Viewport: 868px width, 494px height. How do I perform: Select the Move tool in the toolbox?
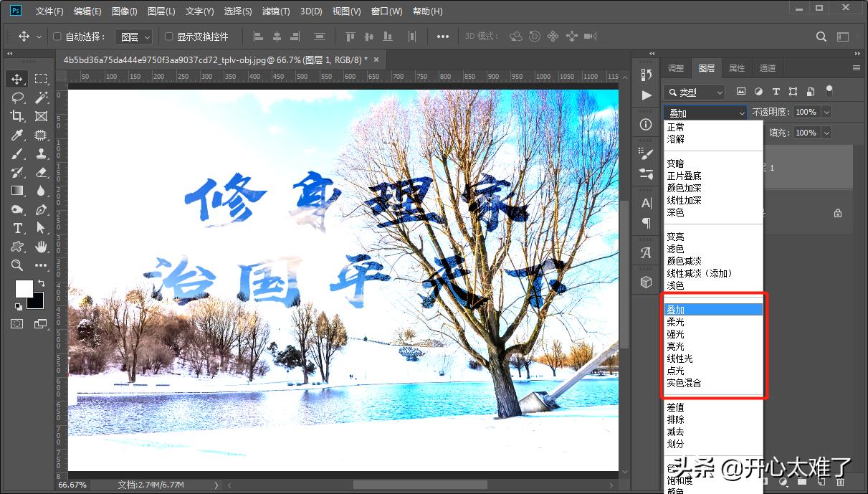(18, 79)
